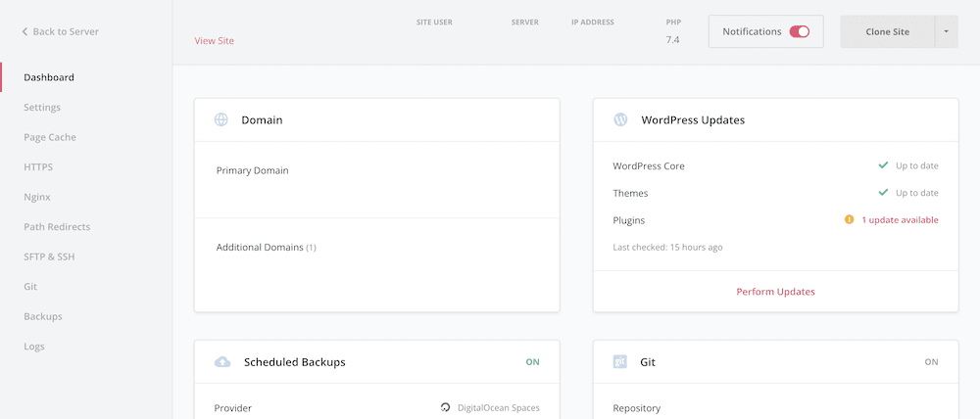The width and height of the screenshot is (980, 419).
Task: Click the 'Primary Domain' label
Action: 253,170
